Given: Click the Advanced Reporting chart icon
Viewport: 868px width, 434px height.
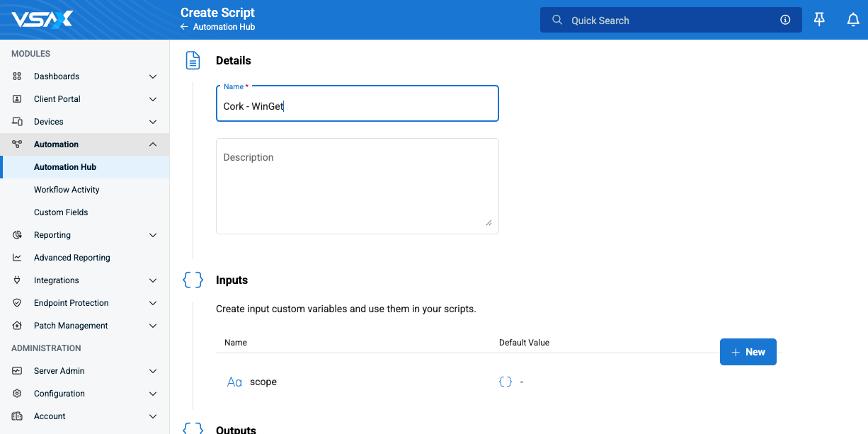Looking at the screenshot, I should click(x=17, y=258).
